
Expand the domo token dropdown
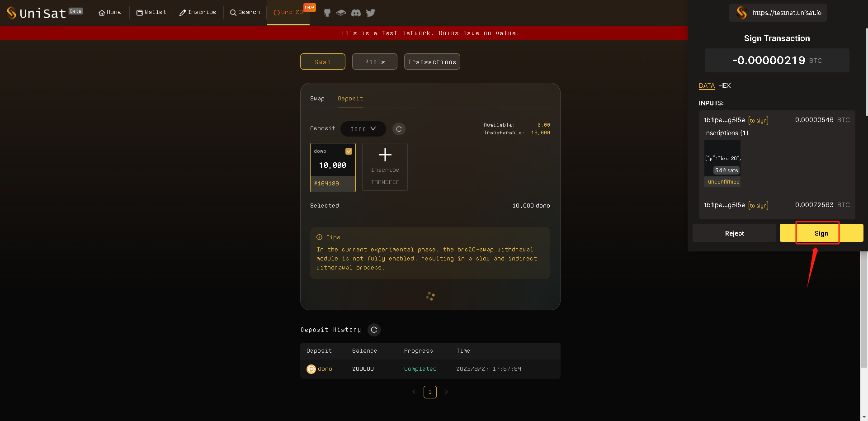click(x=363, y=129)
